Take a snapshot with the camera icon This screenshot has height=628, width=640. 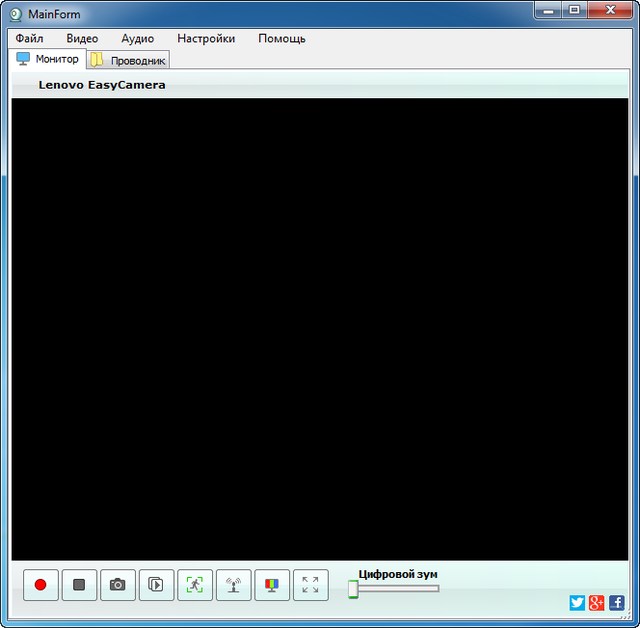pos(118,585)
